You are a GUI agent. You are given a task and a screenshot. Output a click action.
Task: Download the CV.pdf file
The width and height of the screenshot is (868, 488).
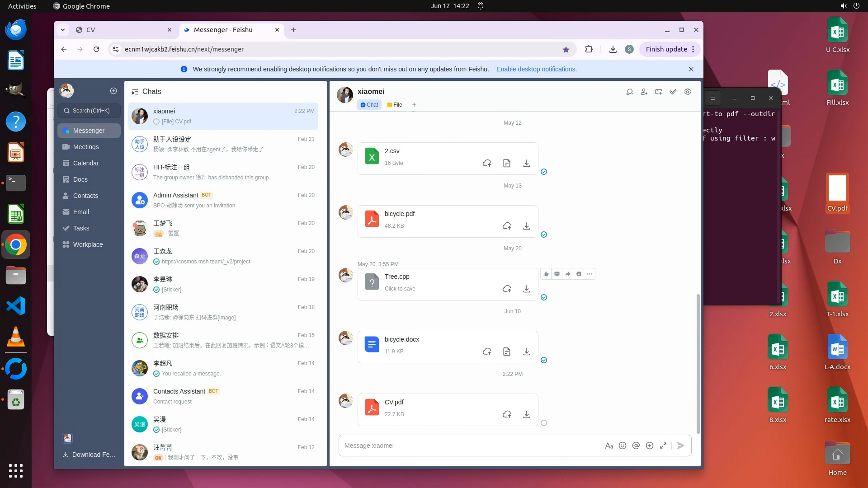[526, 414]
